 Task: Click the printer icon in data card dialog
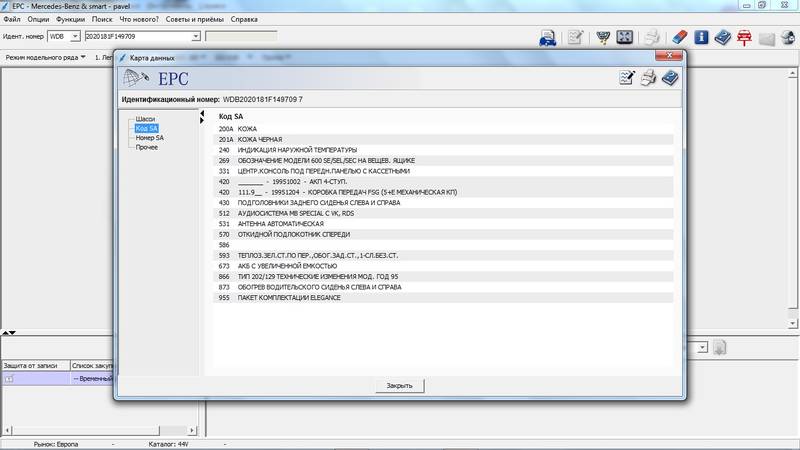point(648,78)
